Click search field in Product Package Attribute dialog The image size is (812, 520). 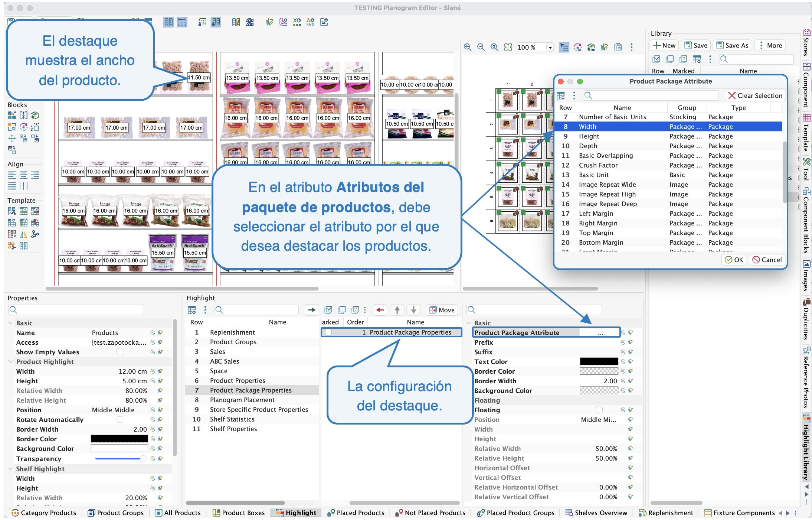[x=651, y=96]
